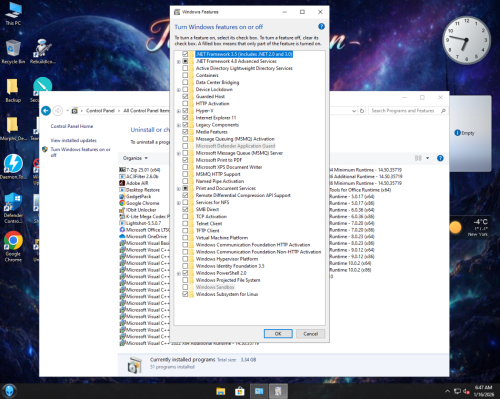Open Control Panel Home link
500x399 pixels.
point(72,126)
